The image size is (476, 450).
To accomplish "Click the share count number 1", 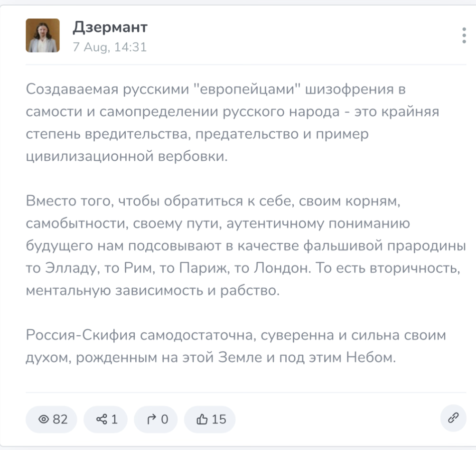I will (114, 419).
